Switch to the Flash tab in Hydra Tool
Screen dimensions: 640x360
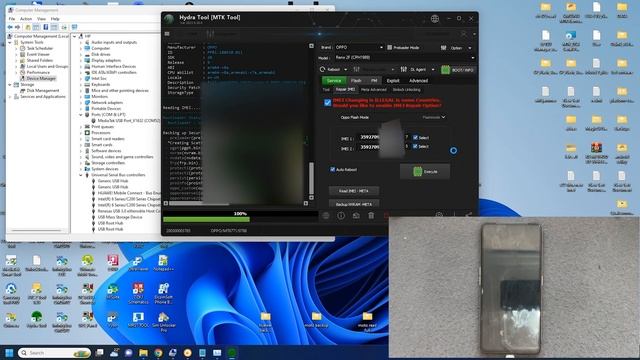point(356,81)
